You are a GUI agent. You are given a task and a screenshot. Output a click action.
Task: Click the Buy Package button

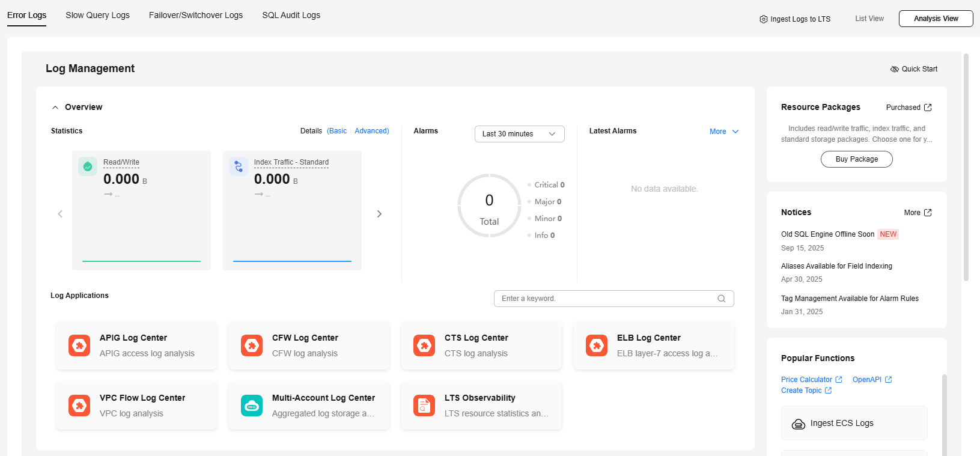(x=856, y=159)
